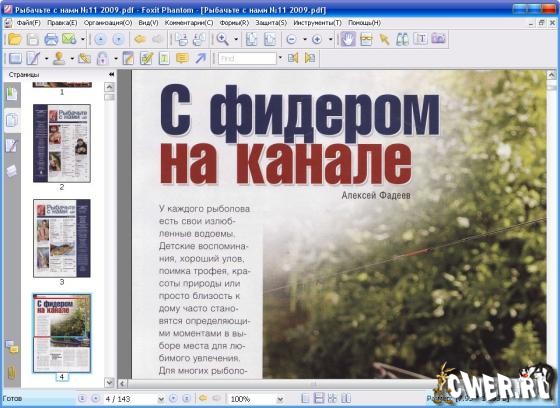Viewport: 560px width, 408px height.
Task: Open the Комментарии(C) menu
Action: click(189, 23)
